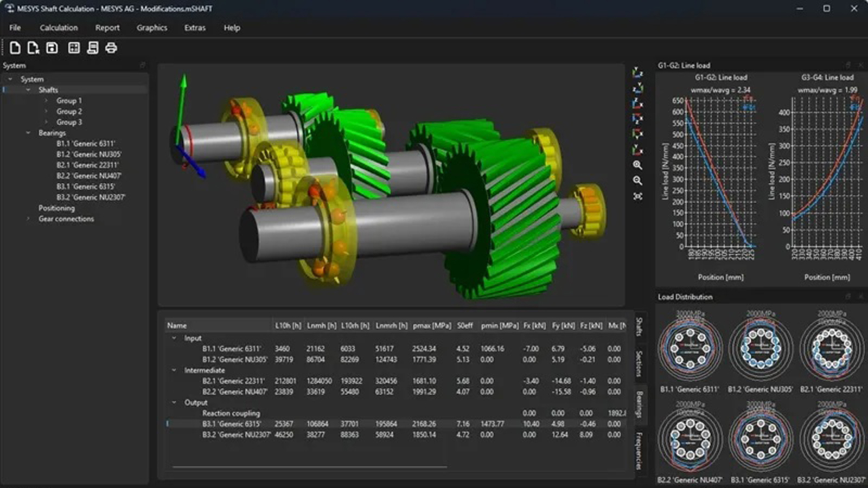Select Positioning in the system tree
The width and height of the screenshot is (868, 488).
(56, 208)
